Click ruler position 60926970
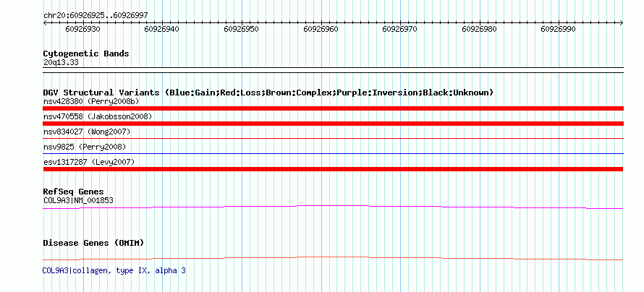644x292 pixels. 399,29
